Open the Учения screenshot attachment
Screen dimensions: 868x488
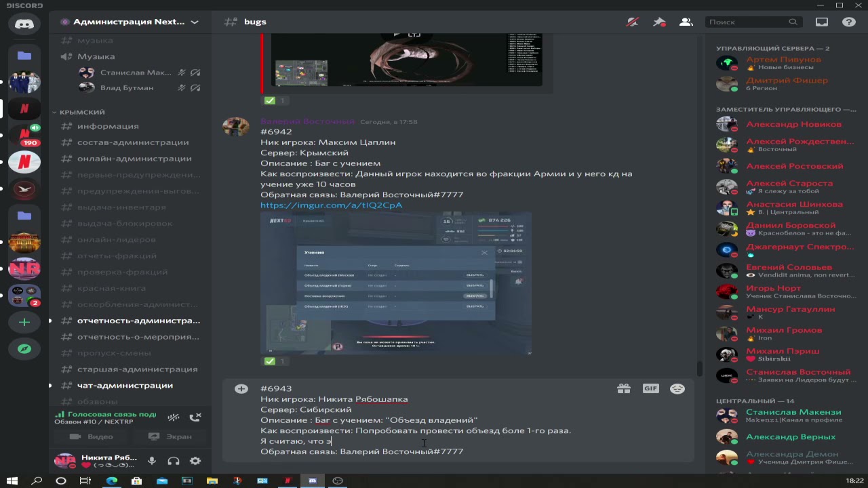[x=396, y=283]
